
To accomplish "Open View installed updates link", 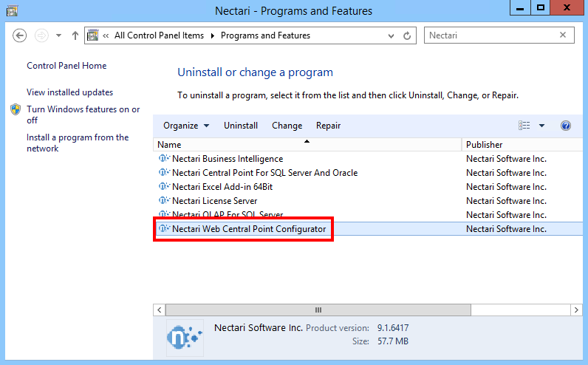I will (69, 92).
